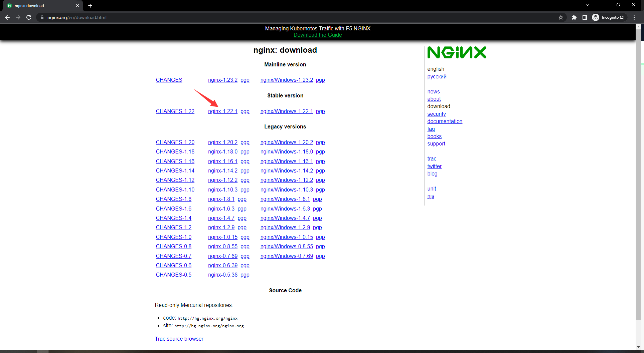This screenshot has height=353, width=644.
Task: Download nginx-1.22.1 stable source
Action: click(x=223, y=111)
